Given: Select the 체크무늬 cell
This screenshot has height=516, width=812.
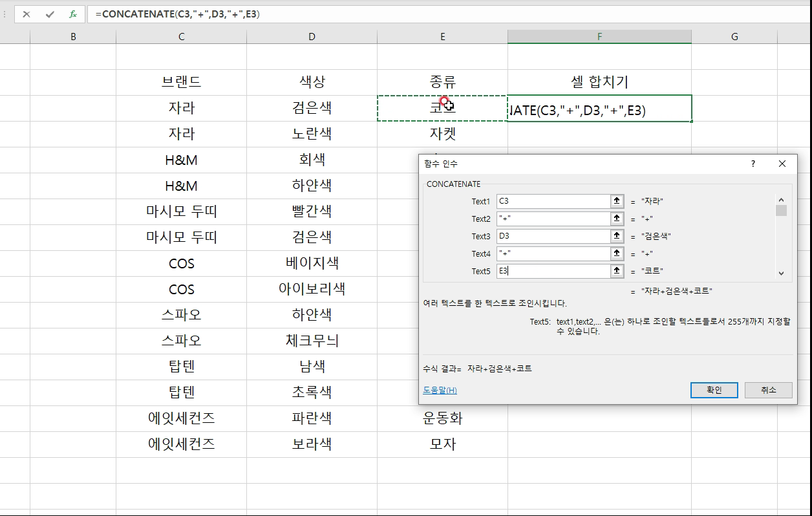Looking at the screenshot, I should click(x=312, y=341).
